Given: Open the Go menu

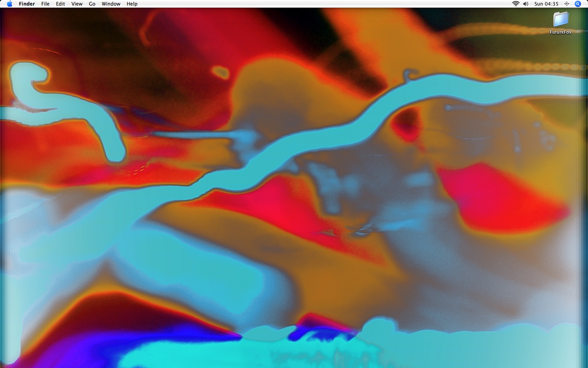Looking at the screenshot, I should tap(92, 4).
